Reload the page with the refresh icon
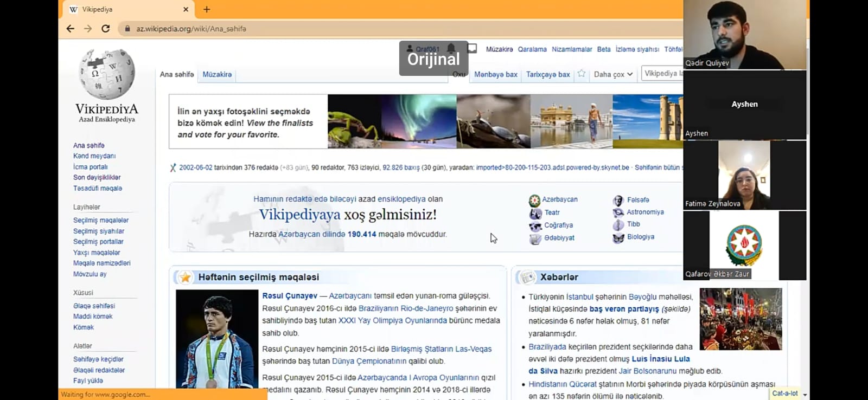This screenshot has height=400, width=868. point(106,29)
